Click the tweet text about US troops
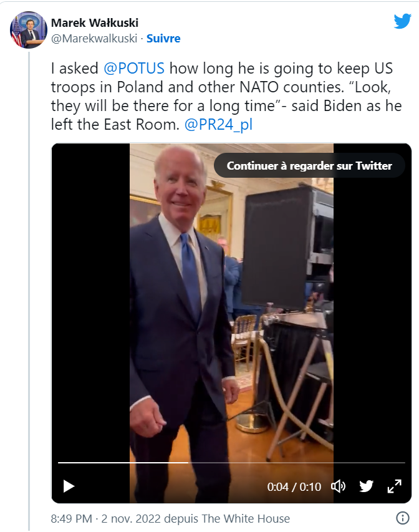This screenshot has width=419, height=532. [x=226, y=97]
